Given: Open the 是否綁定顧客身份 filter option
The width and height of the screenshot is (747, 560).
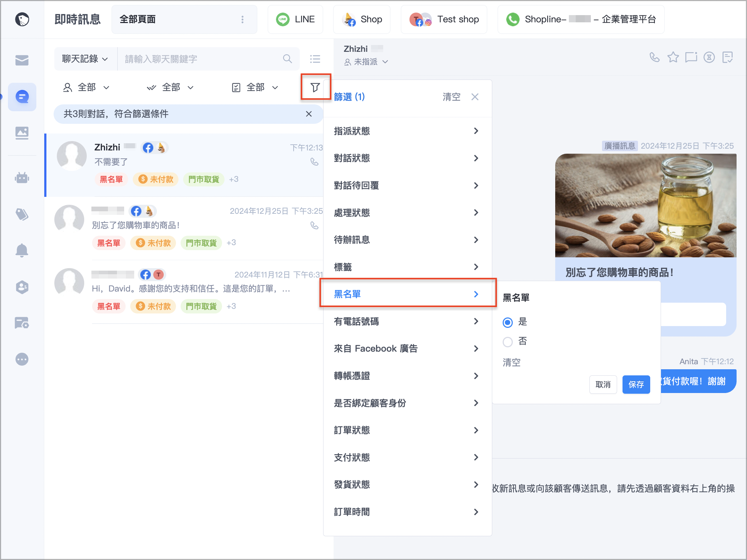Looking at the screenshot, I should coord(407,403).
